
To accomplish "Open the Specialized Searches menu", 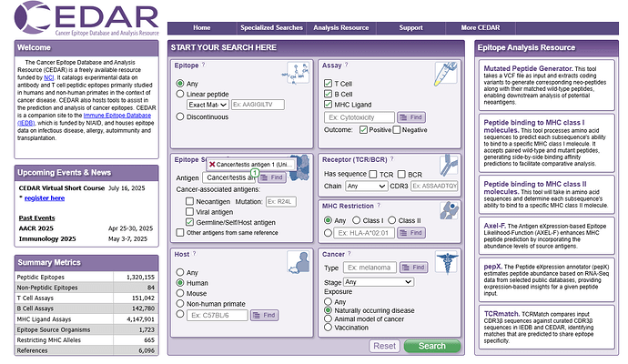I will [271, 27].
